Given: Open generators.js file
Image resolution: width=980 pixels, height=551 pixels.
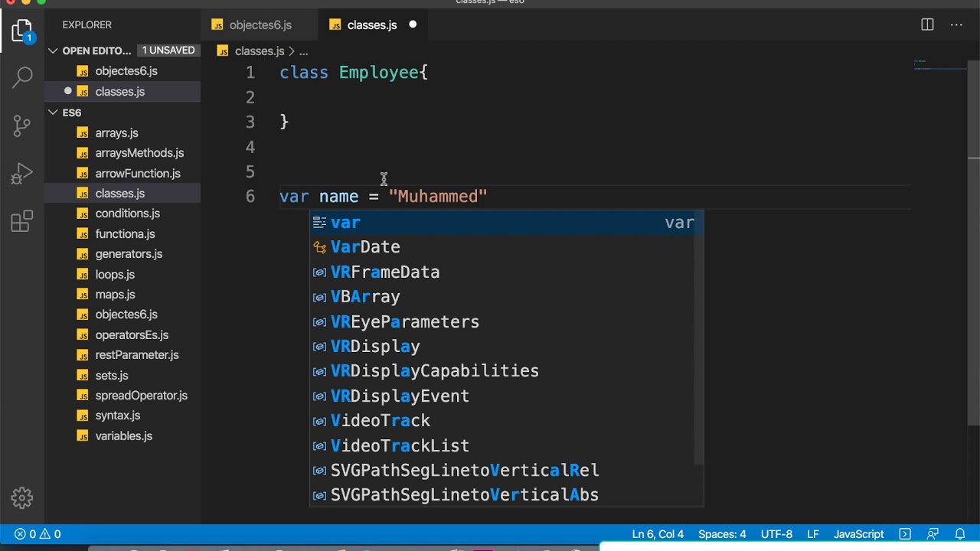Looking at the screenshot, I should click(x=122, y=254).
